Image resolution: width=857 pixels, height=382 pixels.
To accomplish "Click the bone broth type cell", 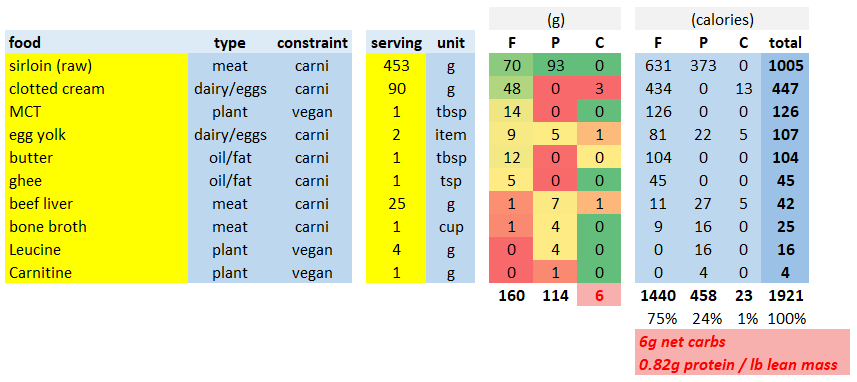I will click(230, 226).
